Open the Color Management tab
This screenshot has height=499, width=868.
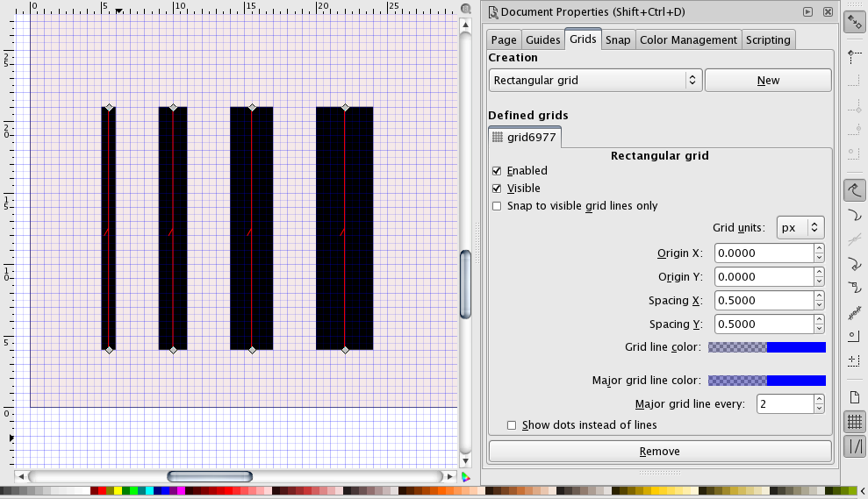(688, 39)
